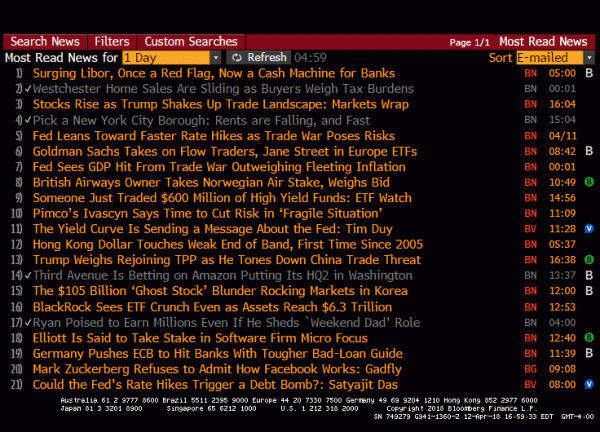
Task: Open 'Ryan Poised to Earn Millions' story
Action: 226,323
